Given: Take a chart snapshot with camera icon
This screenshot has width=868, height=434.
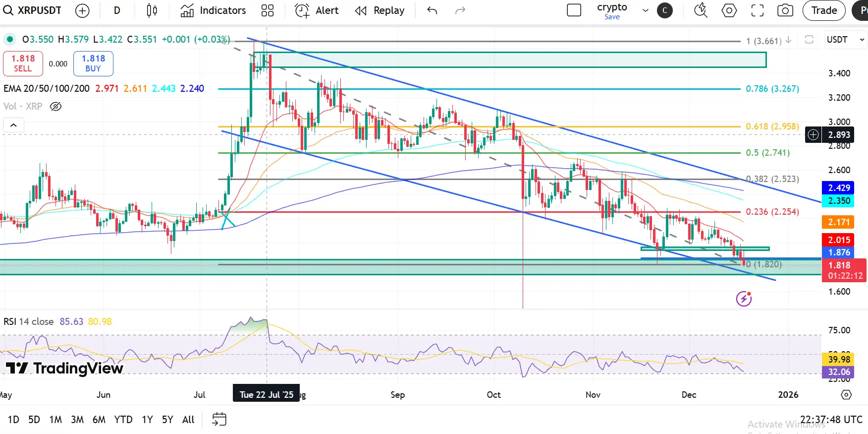Looking at the screenshot, I should [785, 10].
